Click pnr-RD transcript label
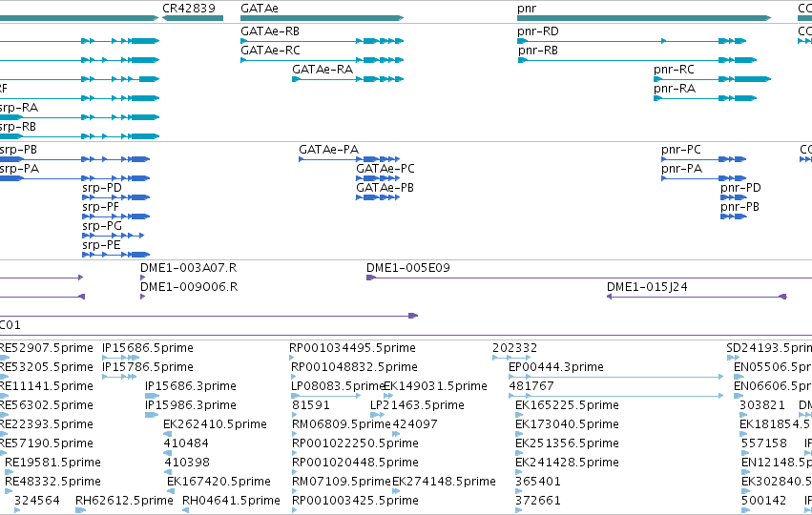The width and height of the screenshot is (812, 515). pos(538,31)
